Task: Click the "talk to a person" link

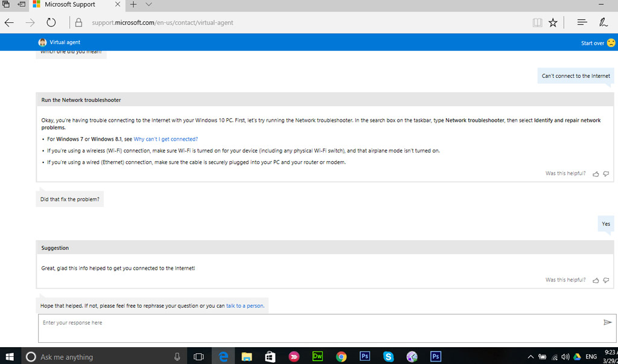Action: point(244,306)
